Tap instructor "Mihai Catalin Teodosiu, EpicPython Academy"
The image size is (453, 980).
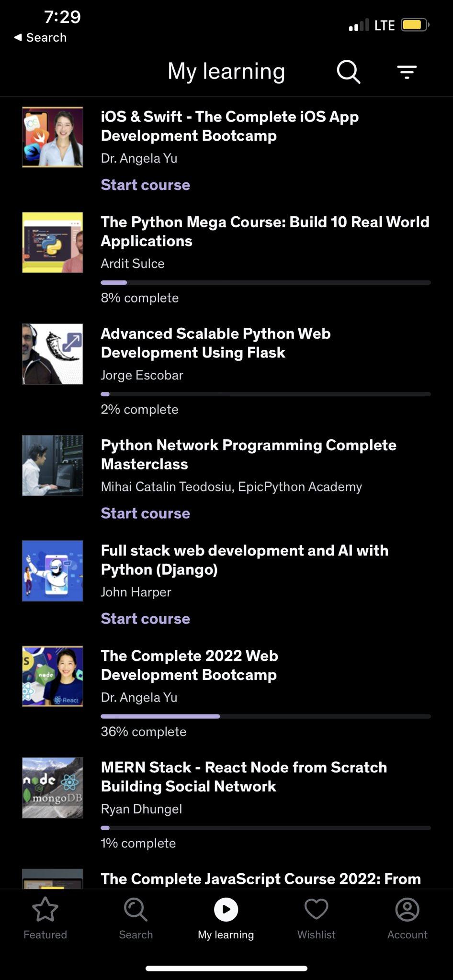pos(231,487)
